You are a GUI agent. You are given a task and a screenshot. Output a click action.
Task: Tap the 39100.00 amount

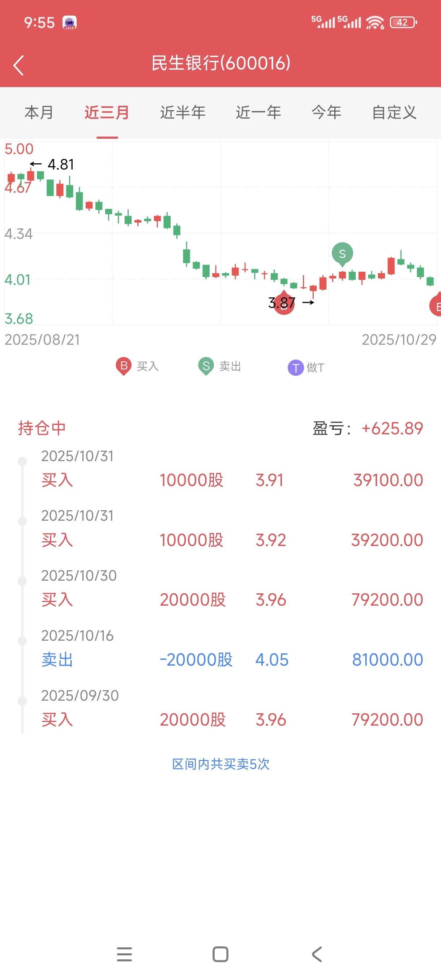(x=388, y=481)
